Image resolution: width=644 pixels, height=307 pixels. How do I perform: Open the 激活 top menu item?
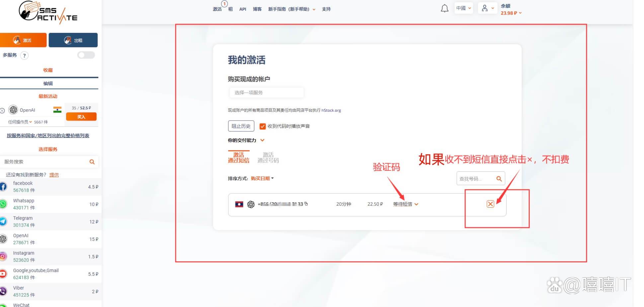tap(217, 9)
